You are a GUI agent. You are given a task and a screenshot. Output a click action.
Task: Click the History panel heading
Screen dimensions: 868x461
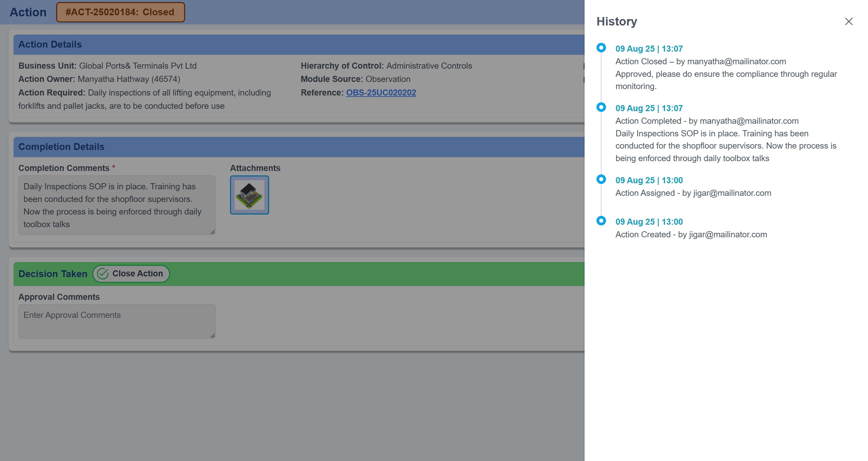617,21
